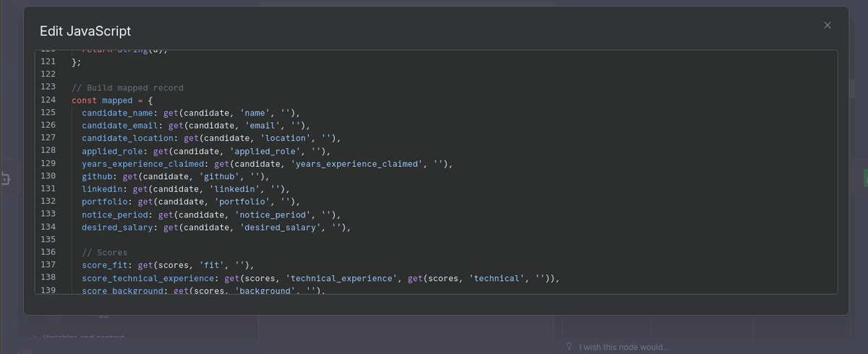
Task: Select line number 123 in the gutter
Action: coord(48,87)
